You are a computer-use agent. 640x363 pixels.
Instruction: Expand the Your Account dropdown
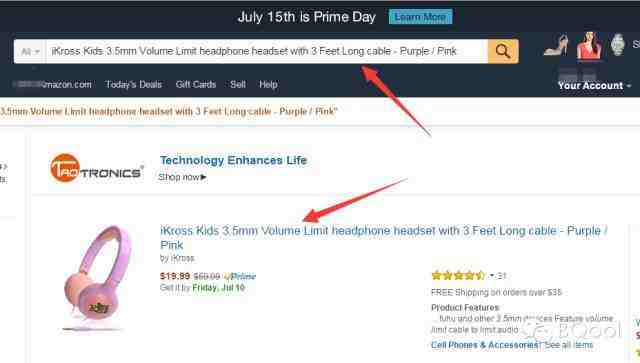click(594, 86)
